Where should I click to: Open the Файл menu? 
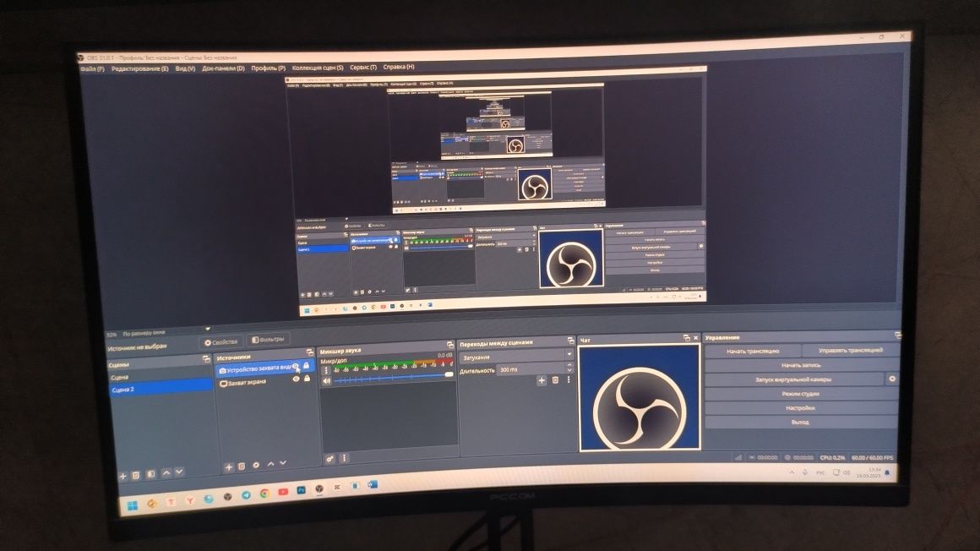pos(92,68)
